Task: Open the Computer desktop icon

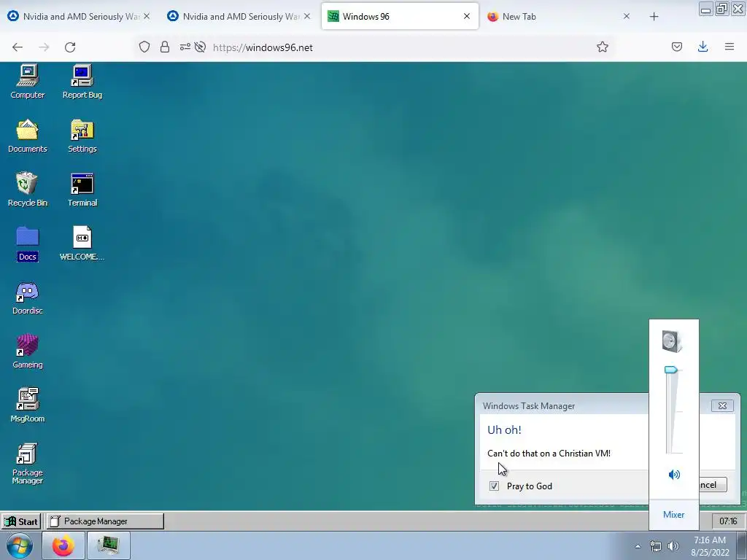Action: (x=28, y=82)
